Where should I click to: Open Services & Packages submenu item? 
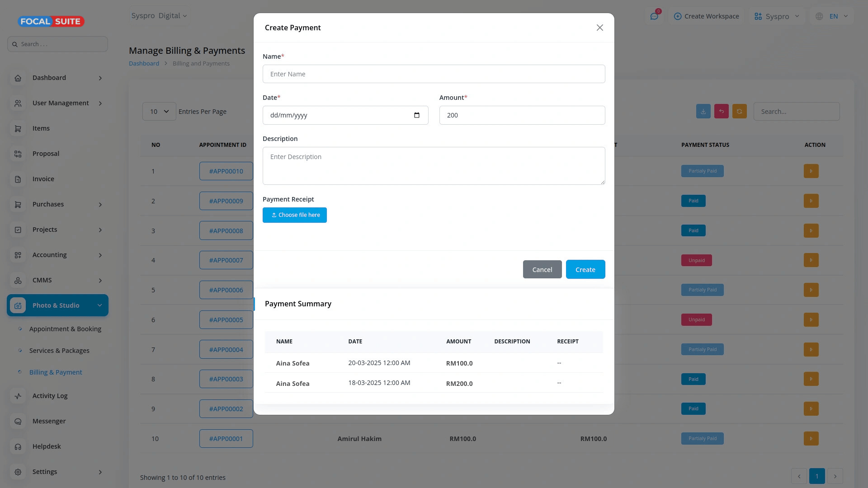[x=59, y=351]
